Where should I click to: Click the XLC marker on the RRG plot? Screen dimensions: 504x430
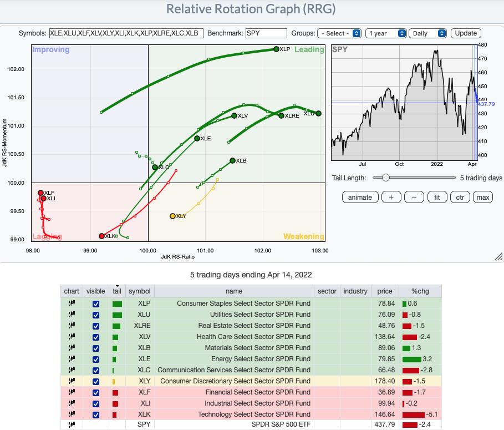pos(155,167)
